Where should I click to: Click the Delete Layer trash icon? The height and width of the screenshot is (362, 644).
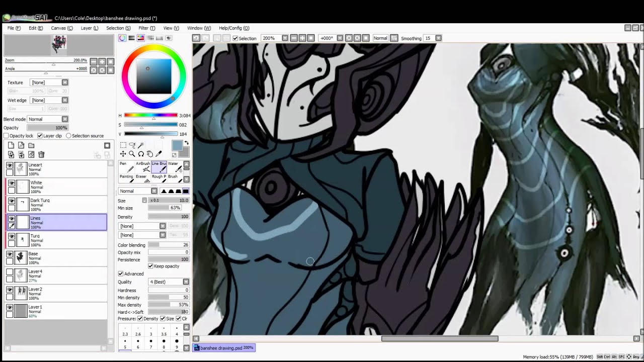click(41, 155)
